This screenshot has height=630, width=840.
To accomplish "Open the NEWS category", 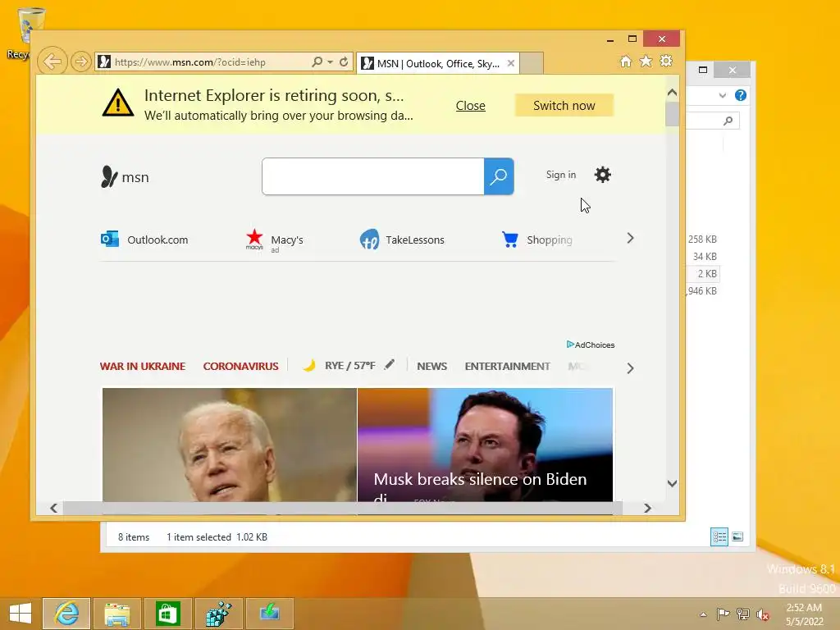I will (431, 367).
